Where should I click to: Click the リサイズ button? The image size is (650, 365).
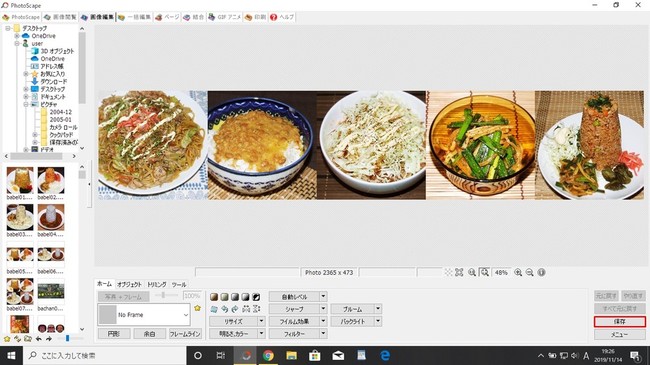click(233, 321)
